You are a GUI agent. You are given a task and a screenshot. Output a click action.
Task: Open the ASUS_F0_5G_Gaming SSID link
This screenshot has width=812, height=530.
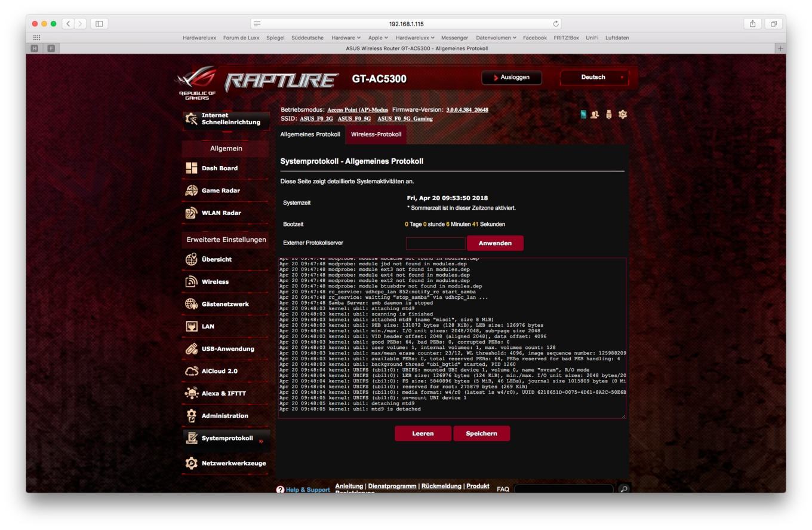tap(405, 119)
